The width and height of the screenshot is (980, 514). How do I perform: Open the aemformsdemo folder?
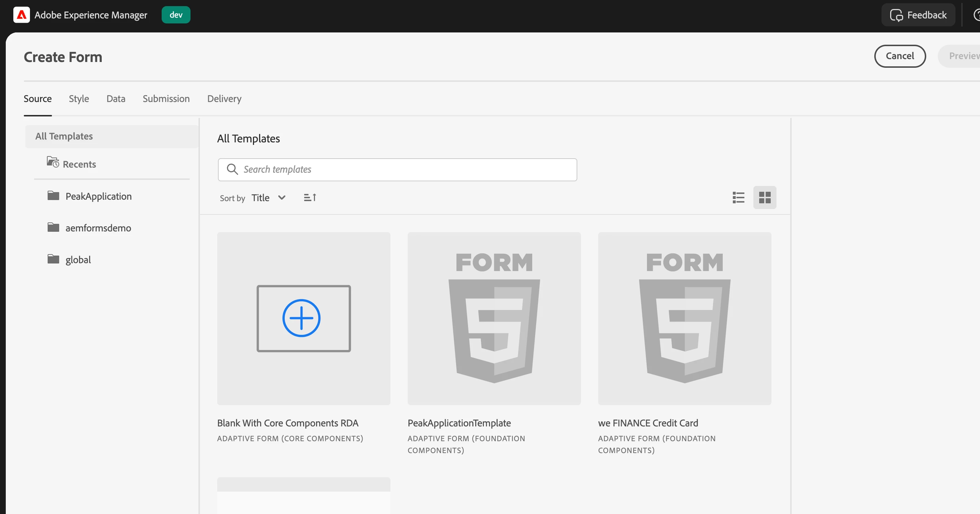coord(98,228)
